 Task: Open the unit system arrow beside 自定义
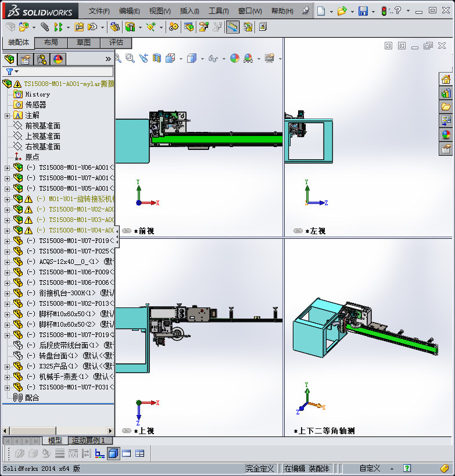coord(392,468)
